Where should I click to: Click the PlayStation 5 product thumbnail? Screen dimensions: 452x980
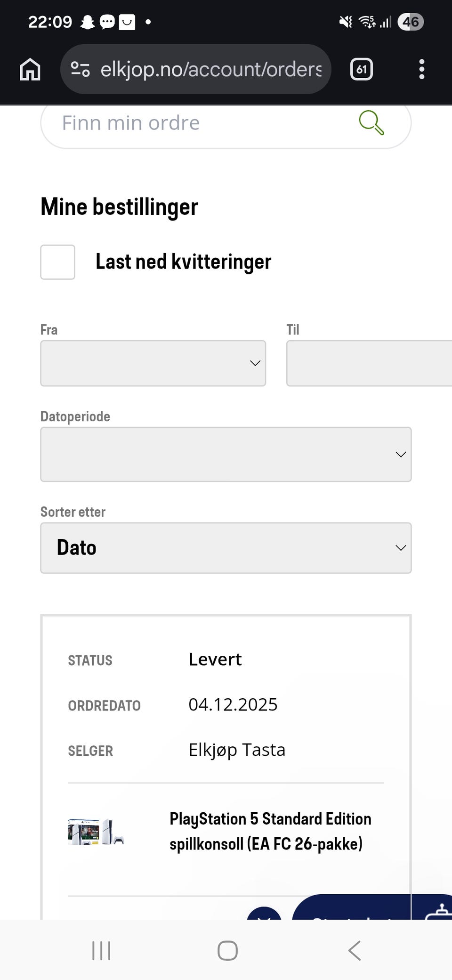pos(96,832)
